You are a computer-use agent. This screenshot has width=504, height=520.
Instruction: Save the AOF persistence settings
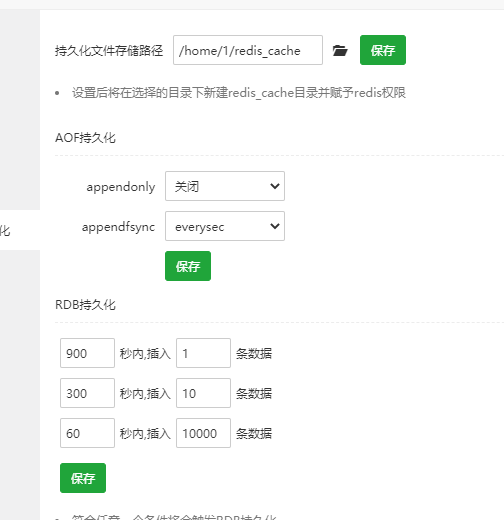pos(188,266)
